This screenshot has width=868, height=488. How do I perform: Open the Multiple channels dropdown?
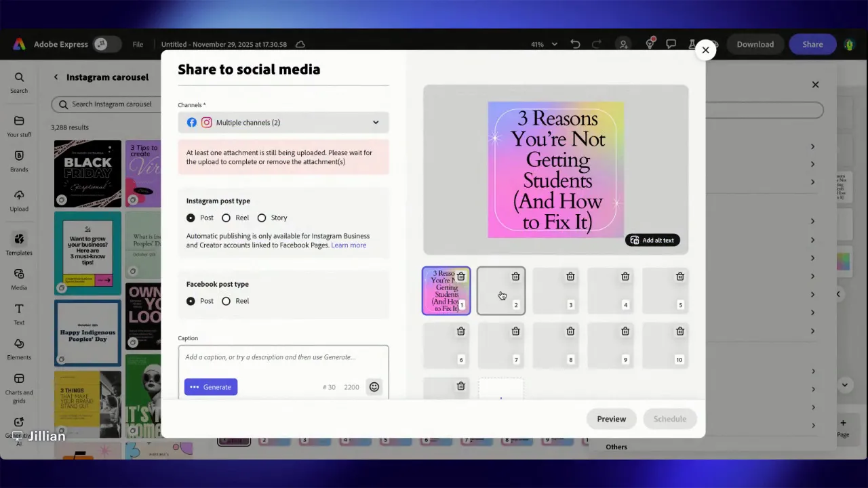[x=283, y=122]
